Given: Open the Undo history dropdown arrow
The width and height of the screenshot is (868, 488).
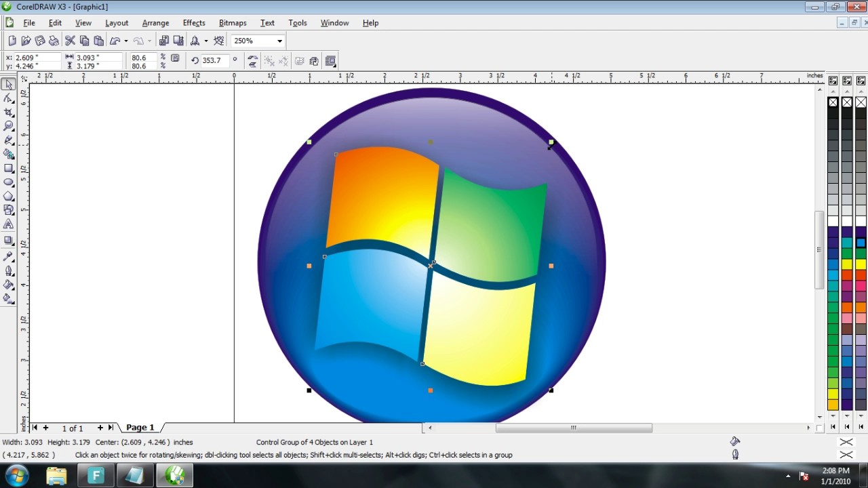Looking at the screenshot, I should coord(125,41).
